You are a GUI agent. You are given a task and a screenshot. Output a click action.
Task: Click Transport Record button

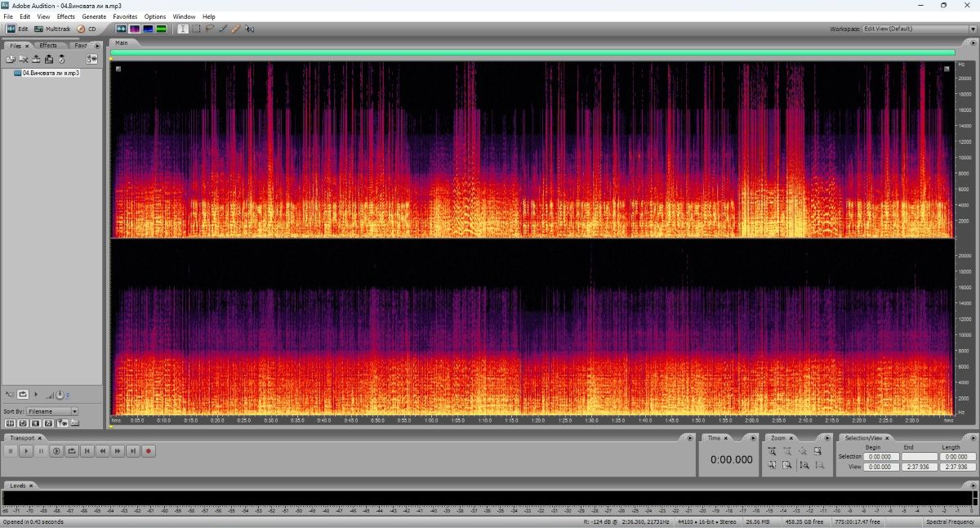[149, 450]
